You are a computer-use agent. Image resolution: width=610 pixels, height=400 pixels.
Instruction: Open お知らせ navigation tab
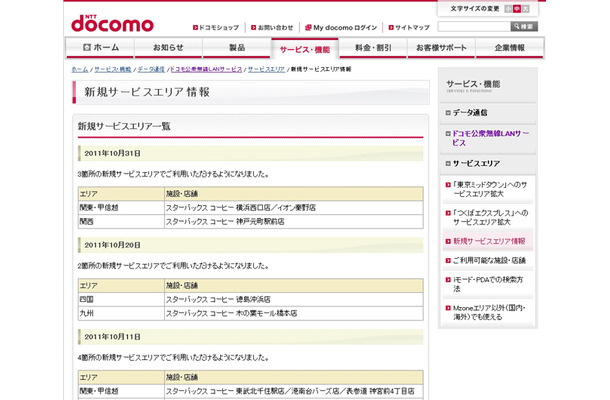(168, 48)
